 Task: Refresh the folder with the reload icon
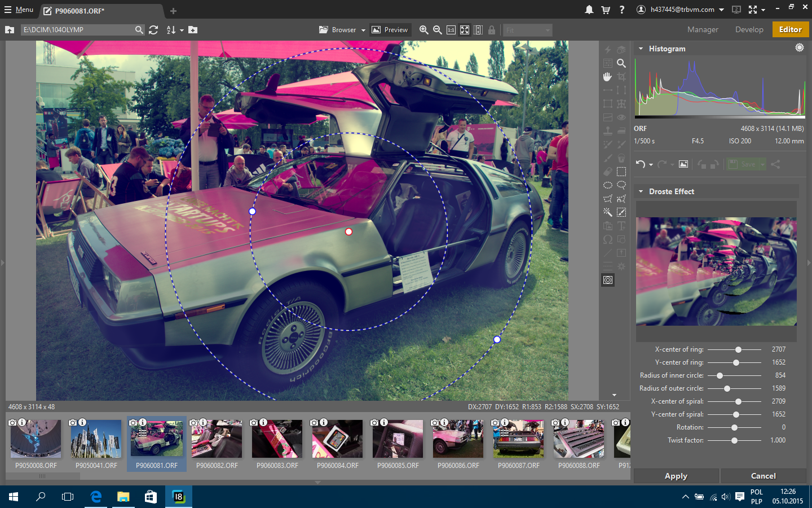click(153, 30)
